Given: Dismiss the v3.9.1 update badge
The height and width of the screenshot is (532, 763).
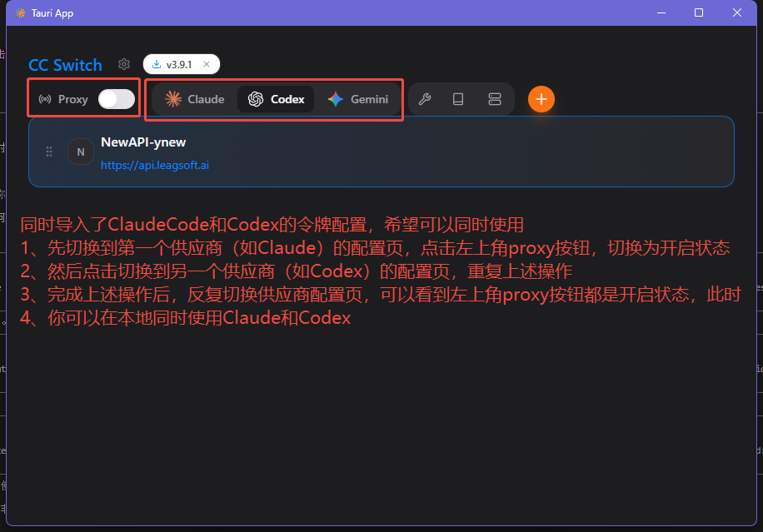Looking at the screenshot, I should click(207, 64).
